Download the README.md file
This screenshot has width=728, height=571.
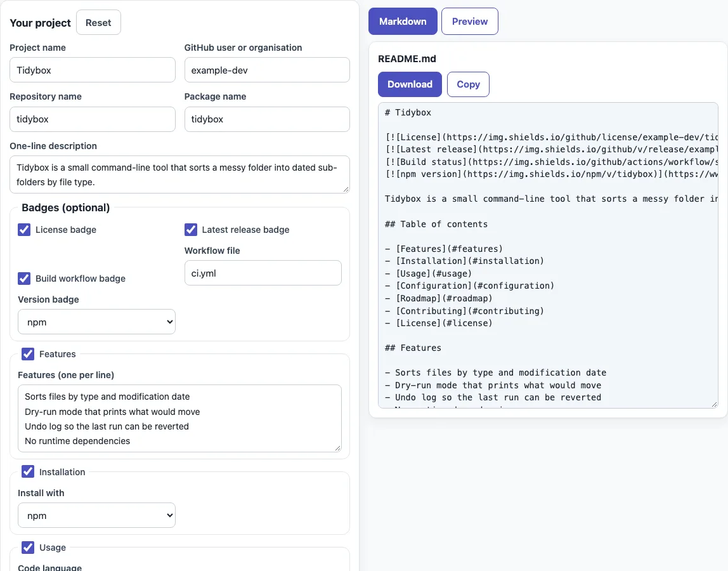pyautogui.click(x=410, y=84)
